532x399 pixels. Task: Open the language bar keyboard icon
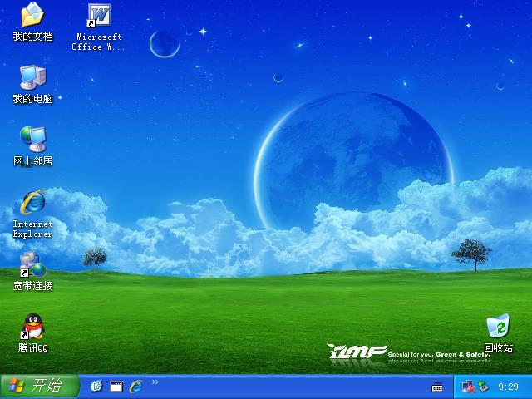437,387
